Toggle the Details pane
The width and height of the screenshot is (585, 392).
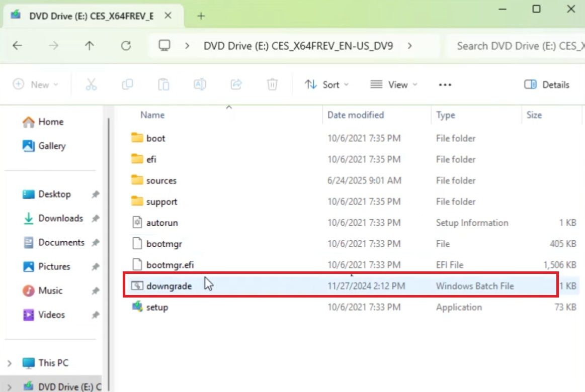point(547,84)
